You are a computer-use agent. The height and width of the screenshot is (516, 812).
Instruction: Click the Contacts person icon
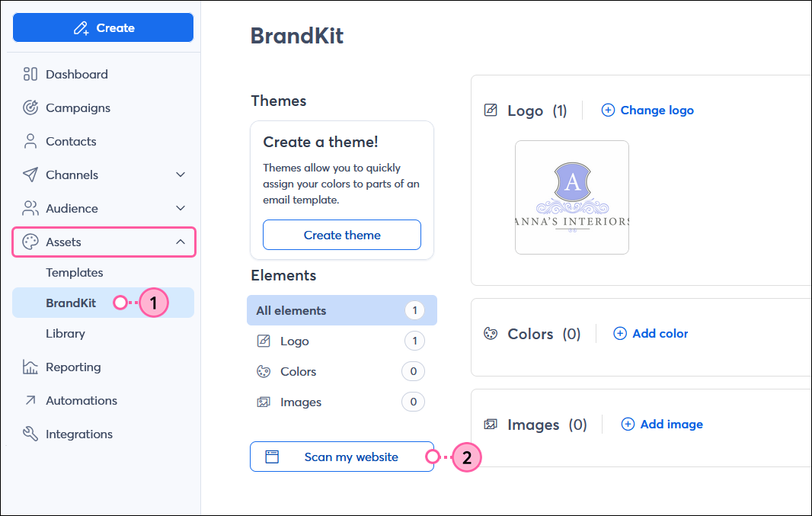coord(30,141)
